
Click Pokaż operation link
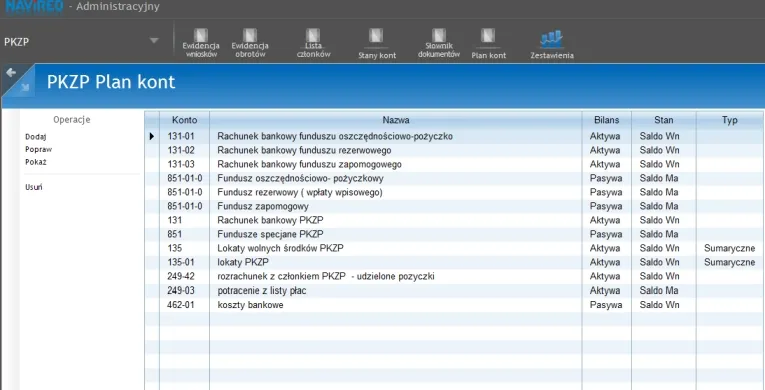point(36,162)
